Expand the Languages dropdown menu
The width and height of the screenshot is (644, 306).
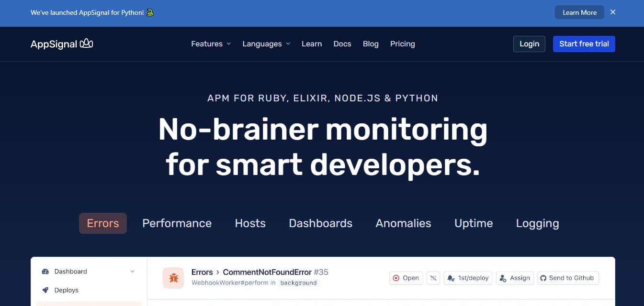[266, 44]
